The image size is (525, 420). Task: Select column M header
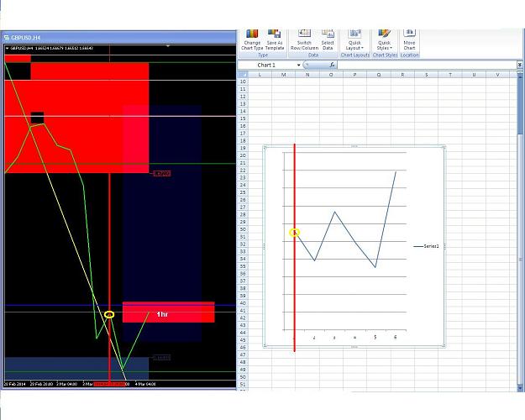click(x=284, y=75)
